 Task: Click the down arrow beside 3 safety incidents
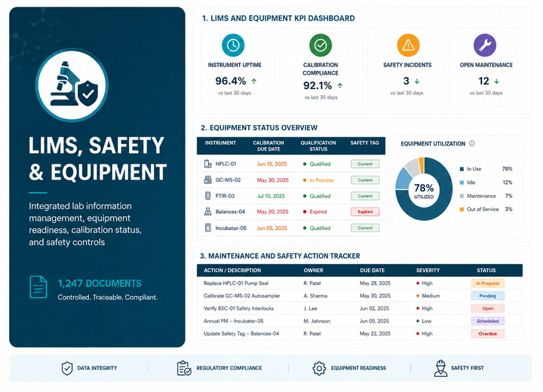417,81
